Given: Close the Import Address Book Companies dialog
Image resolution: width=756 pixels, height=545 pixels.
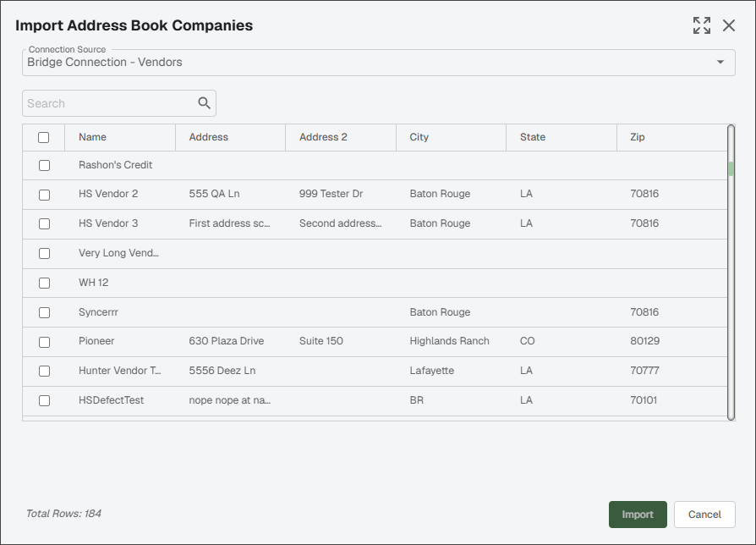Looking at the screenshot, I should 729,25.
